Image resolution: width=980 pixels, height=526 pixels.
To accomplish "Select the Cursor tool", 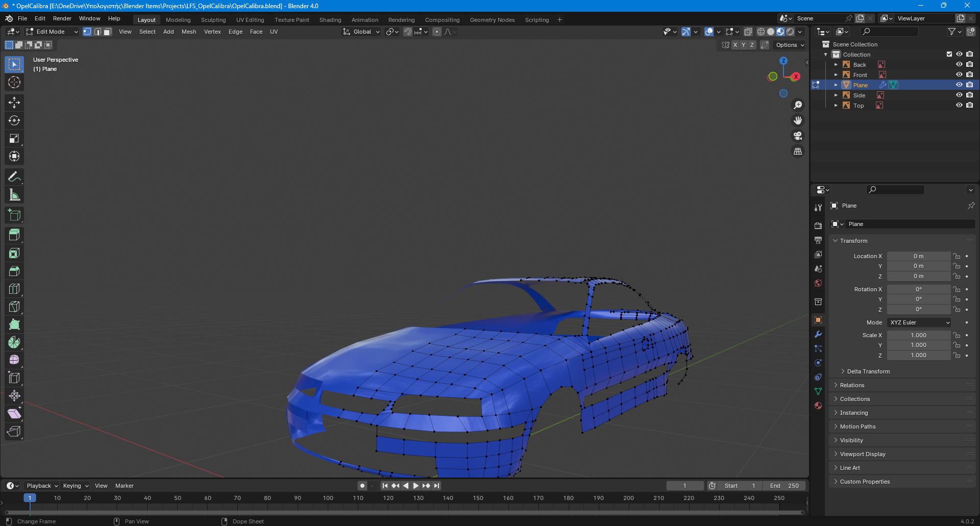I will pos(14,82).
